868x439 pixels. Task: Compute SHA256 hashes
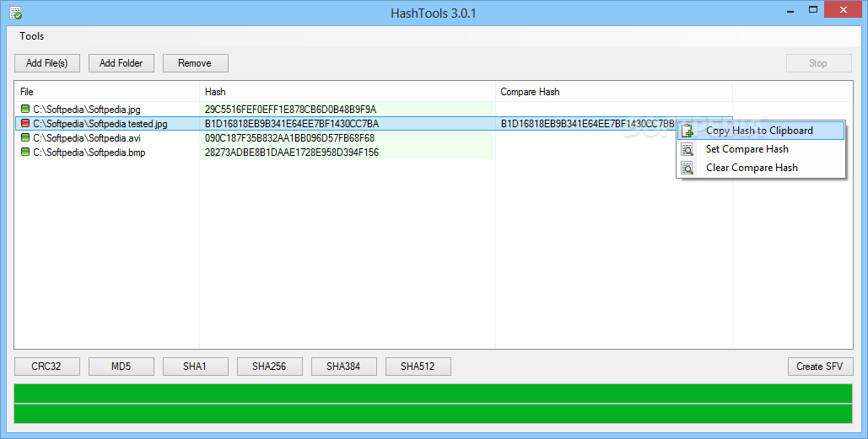(x=270, y=366)
